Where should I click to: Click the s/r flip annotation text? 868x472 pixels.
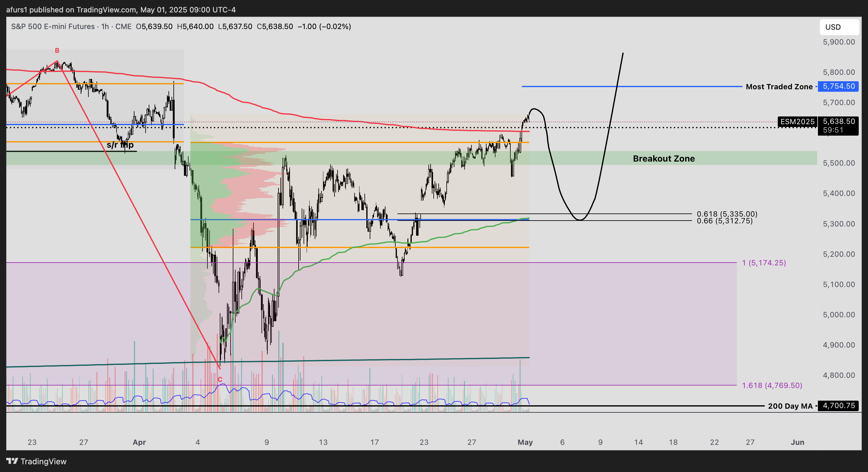point(120,145)
